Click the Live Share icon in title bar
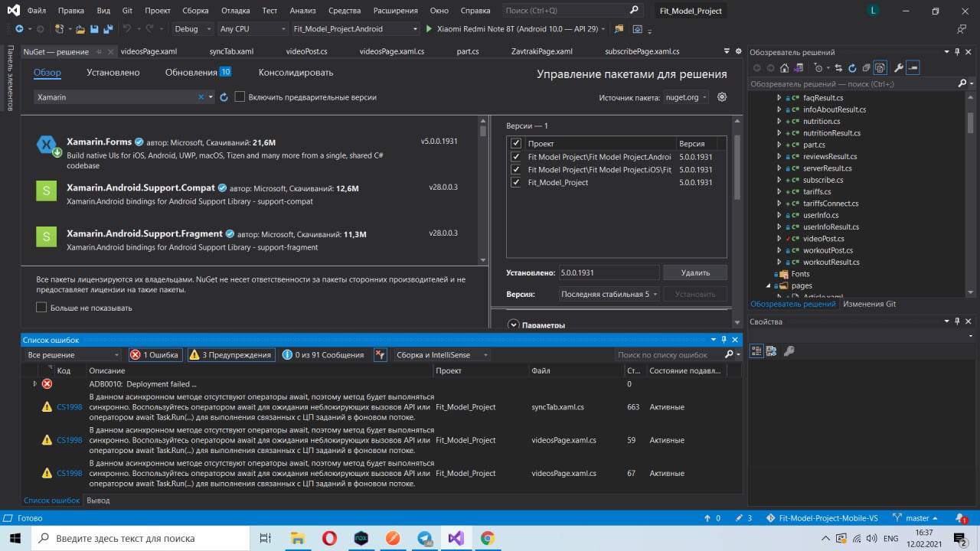The height and width of the screenshot is (551, 980). coord(962,29)
